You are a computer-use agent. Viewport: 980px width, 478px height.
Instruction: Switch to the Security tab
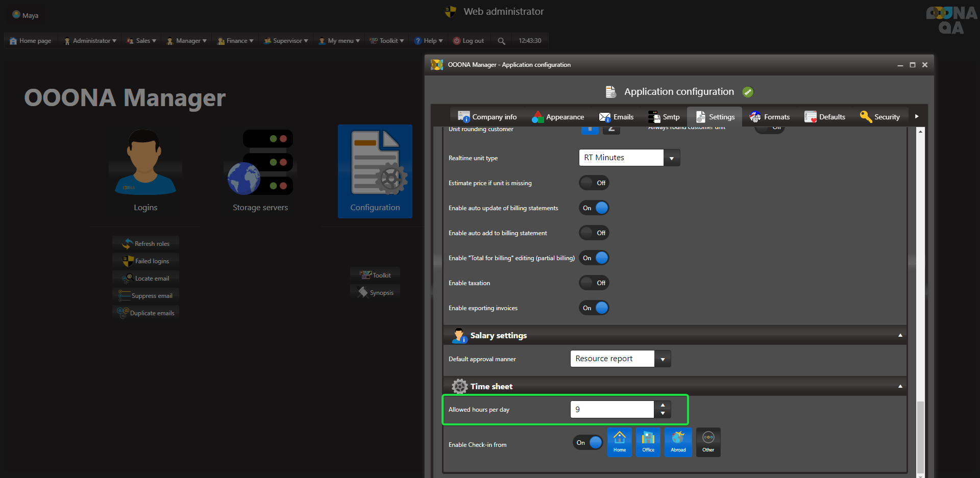click(880, 117)
